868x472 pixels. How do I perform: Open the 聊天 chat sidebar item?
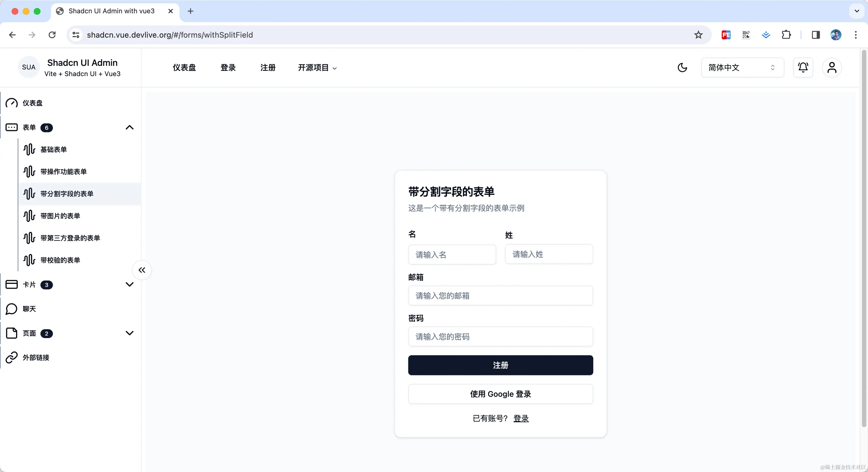tap(29, 309)
